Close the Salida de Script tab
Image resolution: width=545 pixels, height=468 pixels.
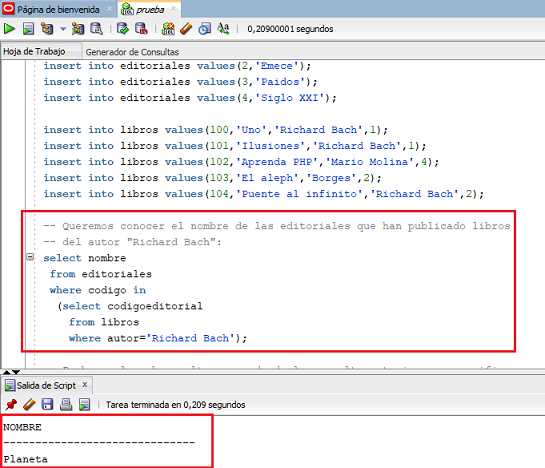coord(84,385)
